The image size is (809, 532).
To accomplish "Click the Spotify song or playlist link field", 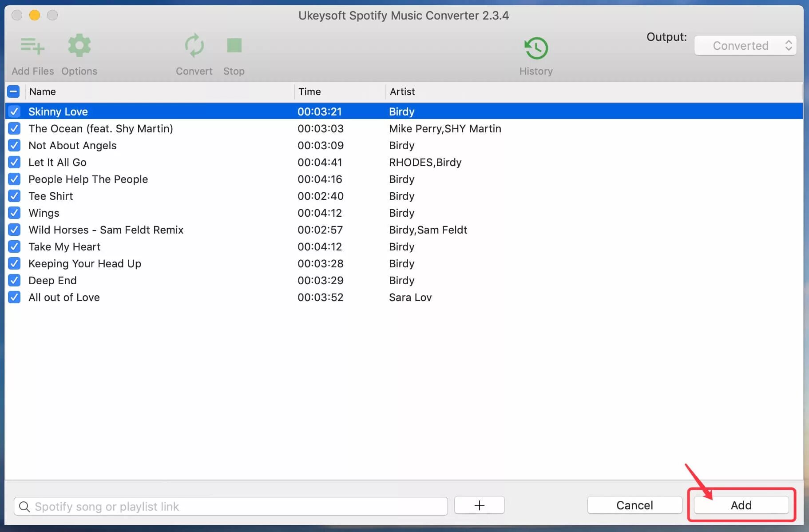I will coord(231,506).
